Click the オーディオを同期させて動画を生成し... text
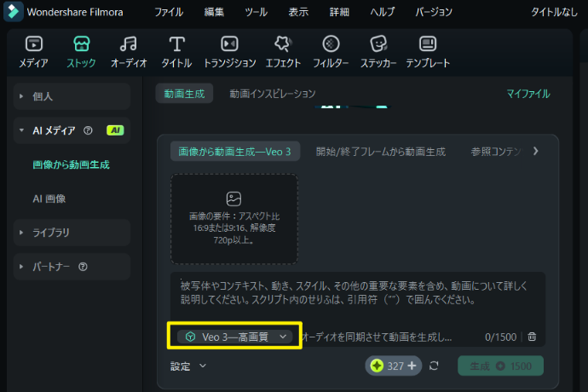 (377, 337)
